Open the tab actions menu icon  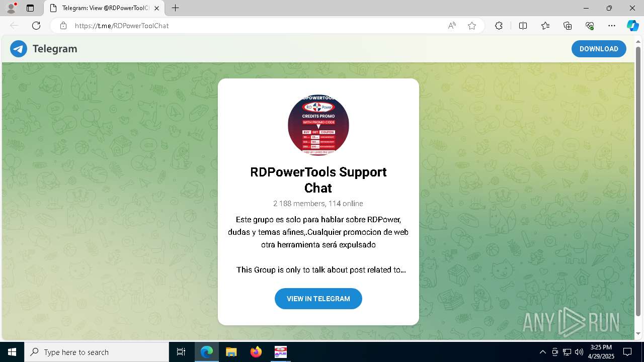click(x=30, y=8)
